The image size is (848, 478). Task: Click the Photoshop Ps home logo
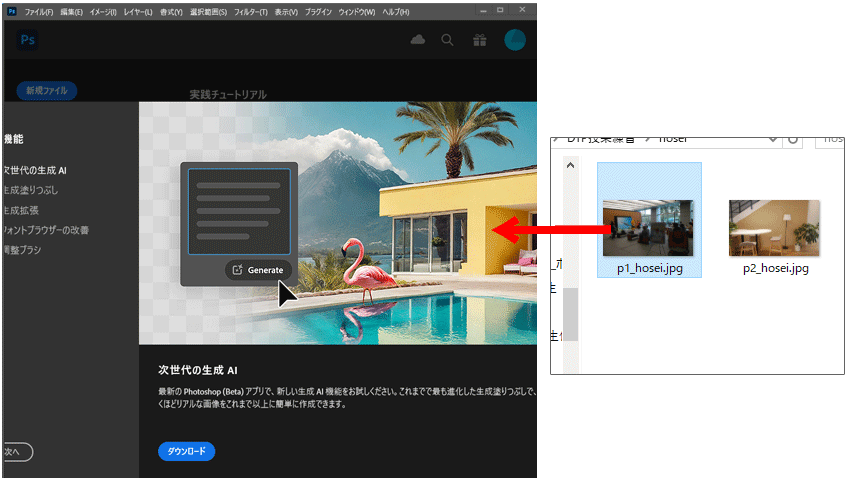pos(27,40)
